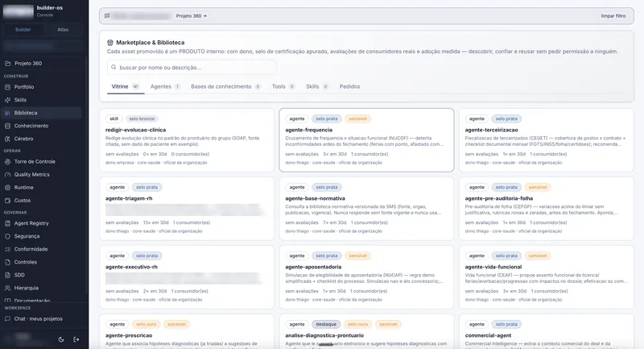Click the Runtime sidebar icon
Screen dimensions: 644x349
[x=8, y=188]
